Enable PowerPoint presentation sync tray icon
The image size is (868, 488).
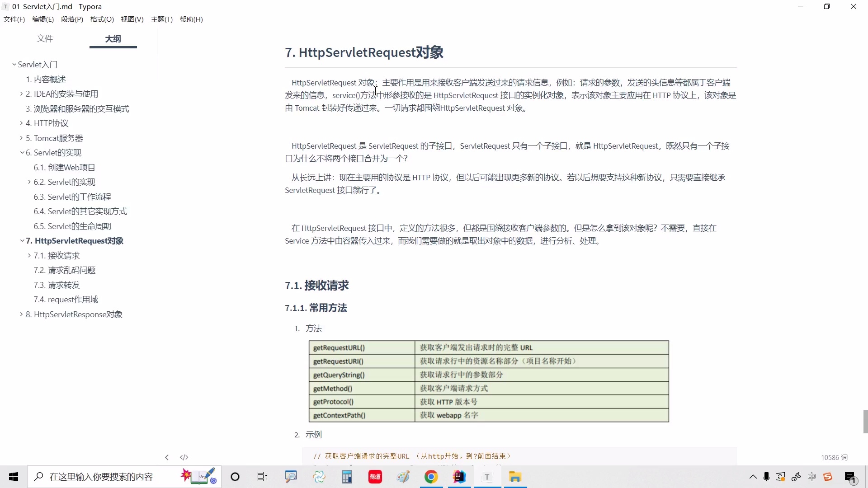tap(780, 477)
